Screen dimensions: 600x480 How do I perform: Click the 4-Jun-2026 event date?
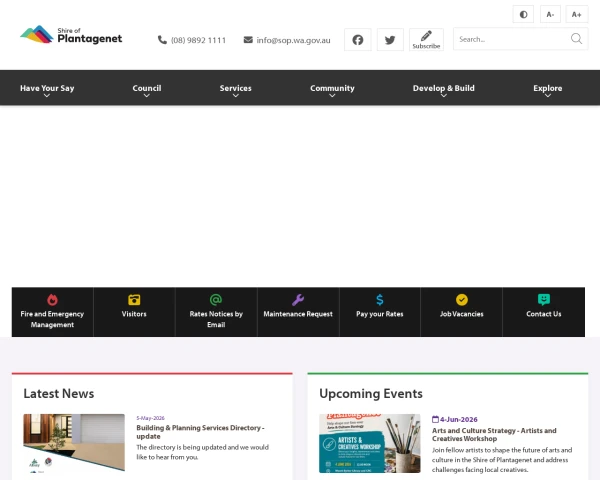pos(458,419)
